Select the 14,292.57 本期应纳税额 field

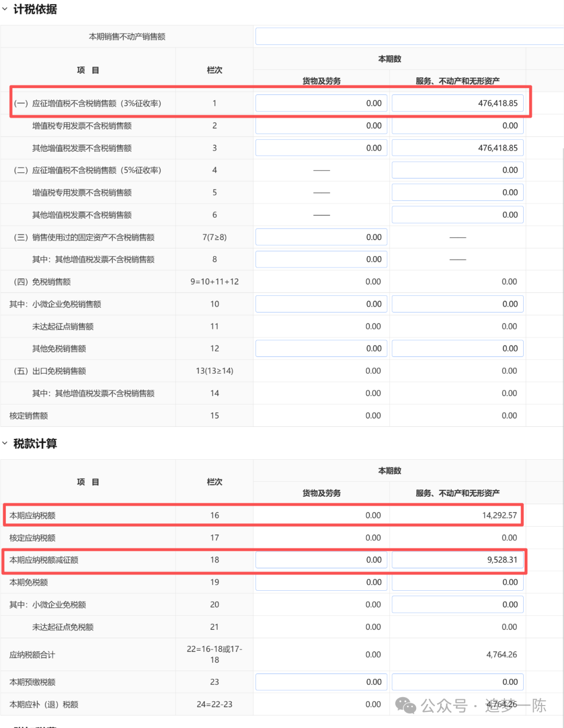(x=457, y=515)
